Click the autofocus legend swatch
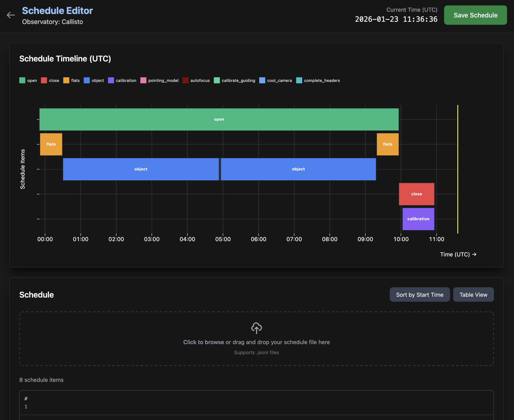The height and width of the screenshot is (420, 514). [x=185, y=80]
